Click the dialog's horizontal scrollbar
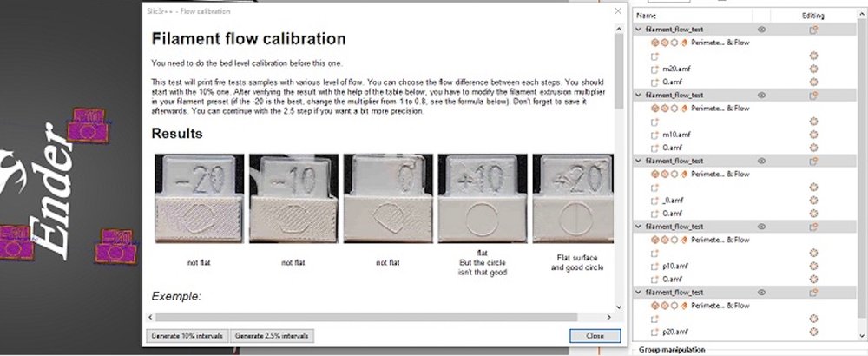Screen dimensions: 868x356 [x=365, y=317]
